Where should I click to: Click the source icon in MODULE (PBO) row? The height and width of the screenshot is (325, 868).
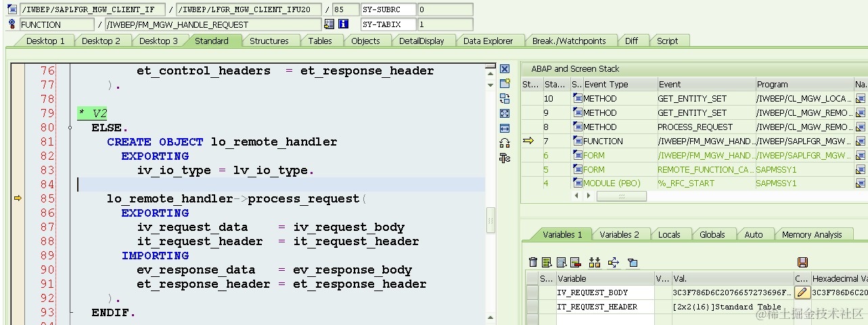pyautogui.click(x=577, y=183)
